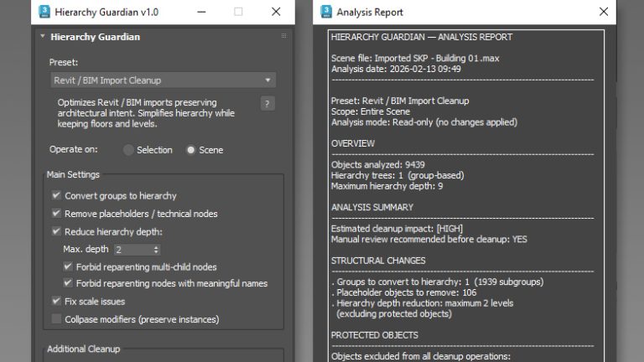Choose Scene for Operate on
Image resolution: width=644 pixels, height=362 pixels.
190,150
